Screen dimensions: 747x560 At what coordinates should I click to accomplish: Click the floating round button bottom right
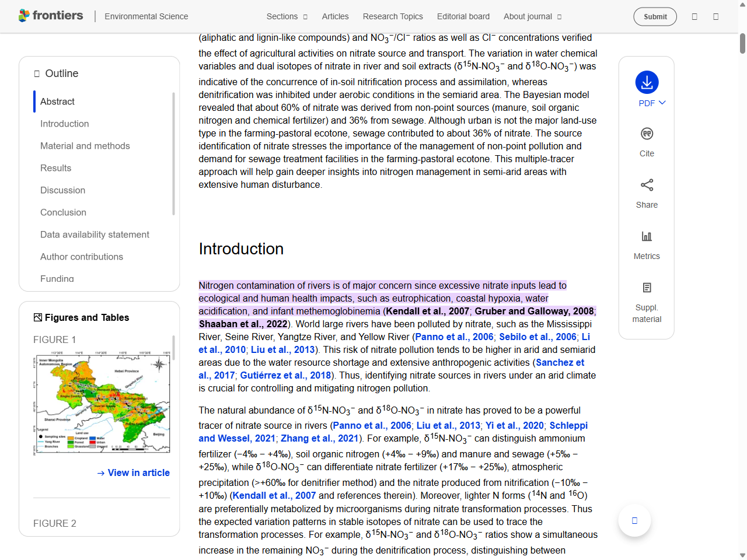(x=634, y=520)
